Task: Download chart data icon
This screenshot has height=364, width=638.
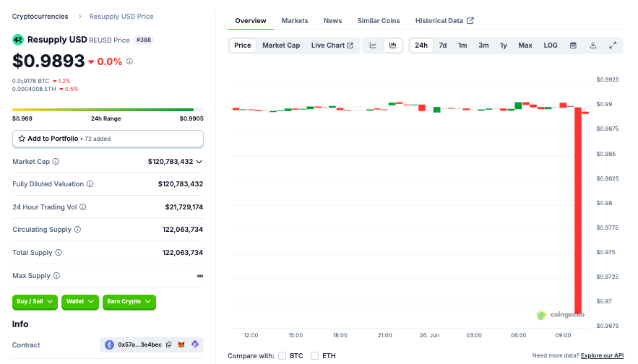Action: [592, 45]
